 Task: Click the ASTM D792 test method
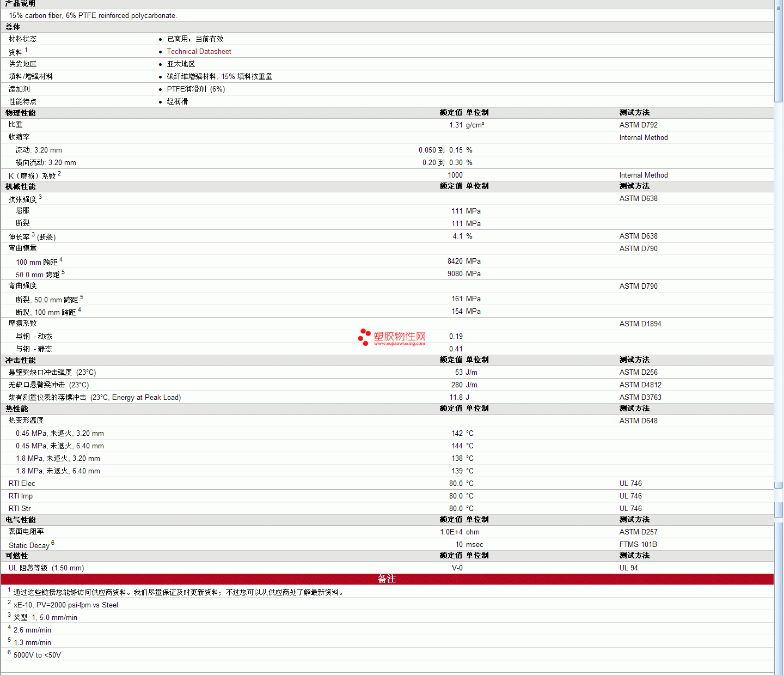pos(638,125)
